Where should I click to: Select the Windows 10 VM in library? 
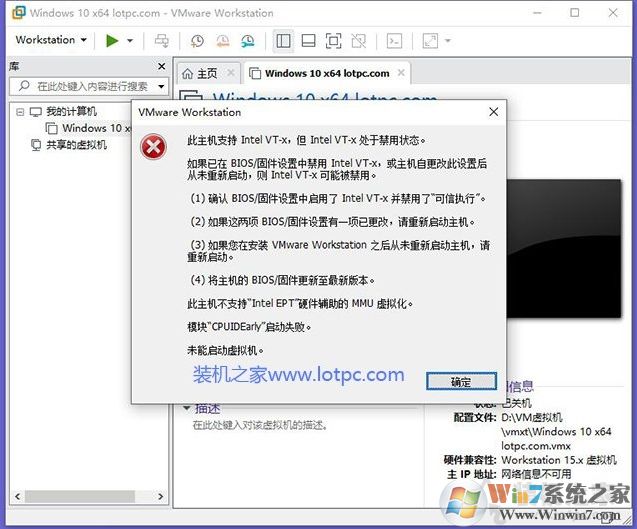pos(89,128)
